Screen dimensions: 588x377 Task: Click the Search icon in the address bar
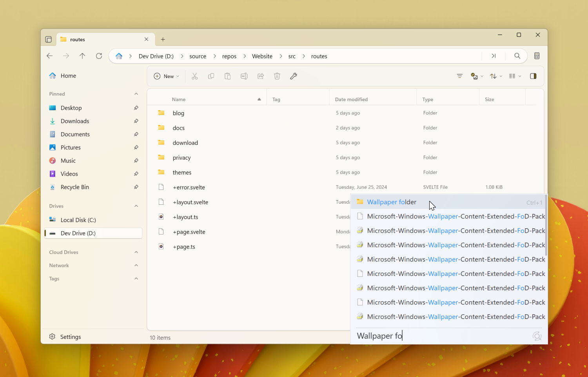tap(517, 56)
